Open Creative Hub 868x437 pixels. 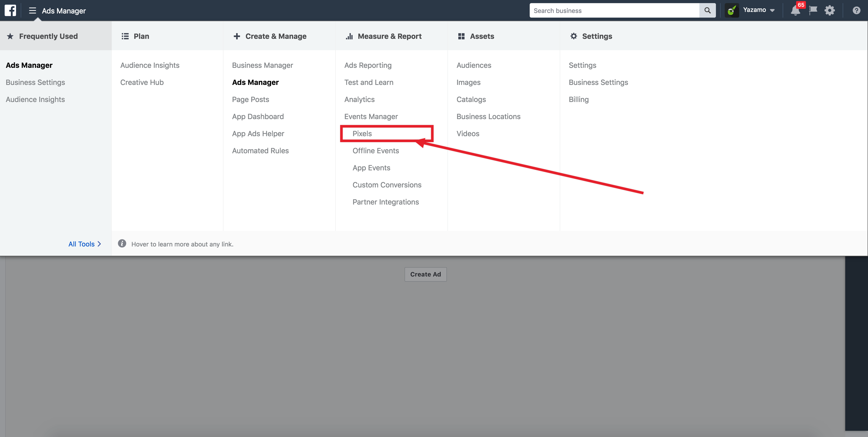click(142, 82)
